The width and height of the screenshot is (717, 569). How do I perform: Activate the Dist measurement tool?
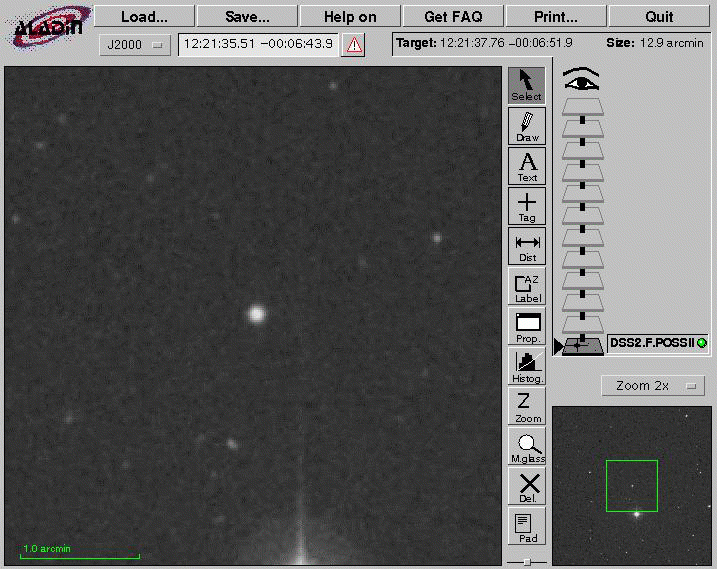click(526, 246)
